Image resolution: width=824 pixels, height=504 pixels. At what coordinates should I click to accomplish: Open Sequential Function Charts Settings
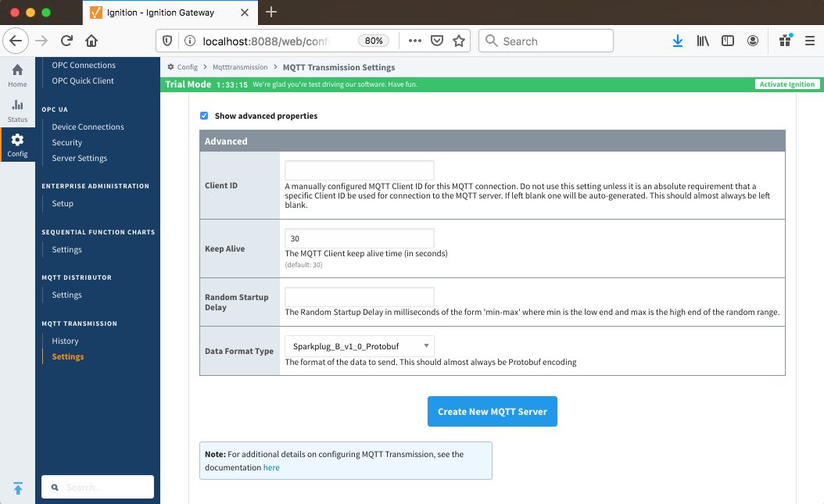[66, 249]
